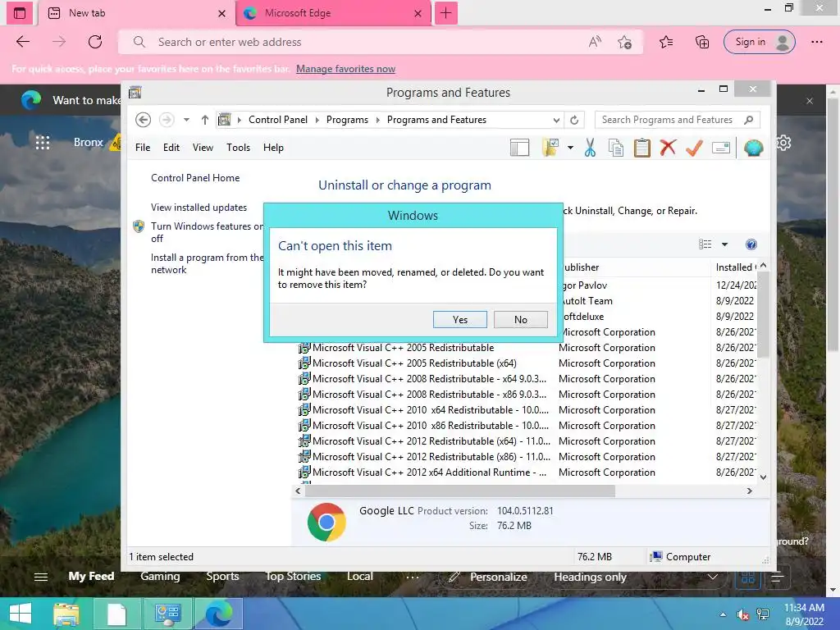Open the apps grid icon beside Bronx
840x630 pixels.
click(x=43, y=143)
